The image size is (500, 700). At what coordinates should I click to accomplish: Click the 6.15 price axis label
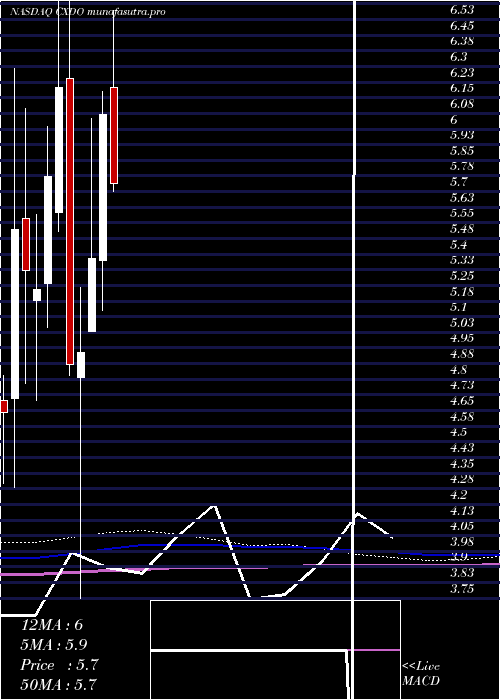pyautogui.click(x=462, y=88)
